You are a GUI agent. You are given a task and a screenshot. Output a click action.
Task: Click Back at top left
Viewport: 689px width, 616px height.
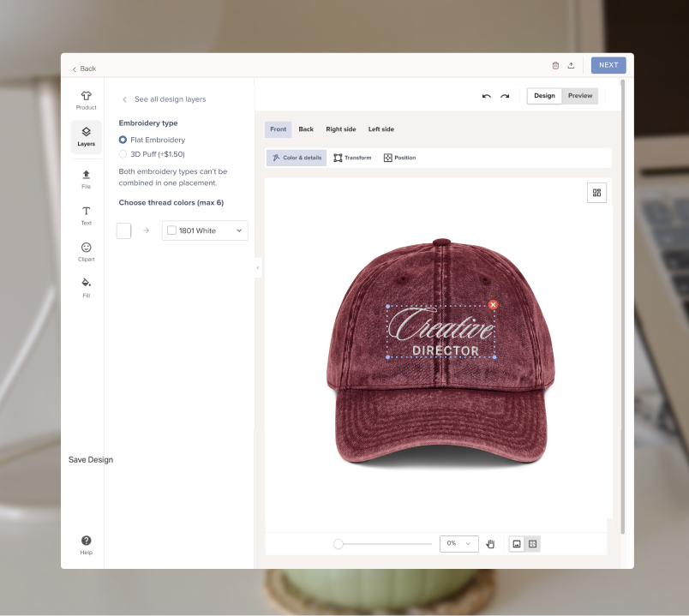(x=84, y=69)
